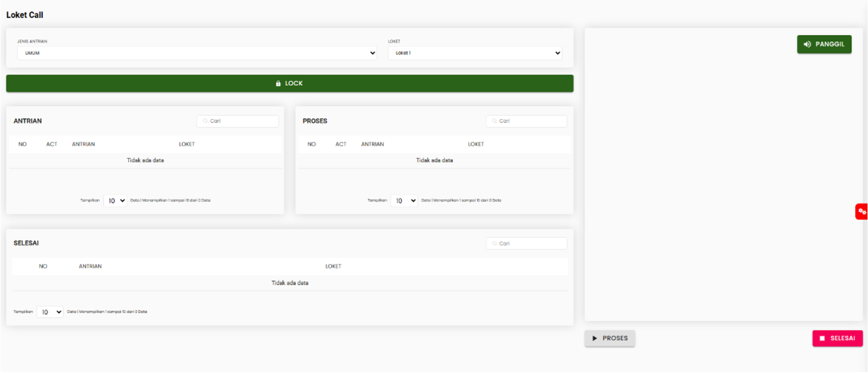
Task: Open the Jenis Antrian UMUM dropdown
Action: [x=197, y=53]
